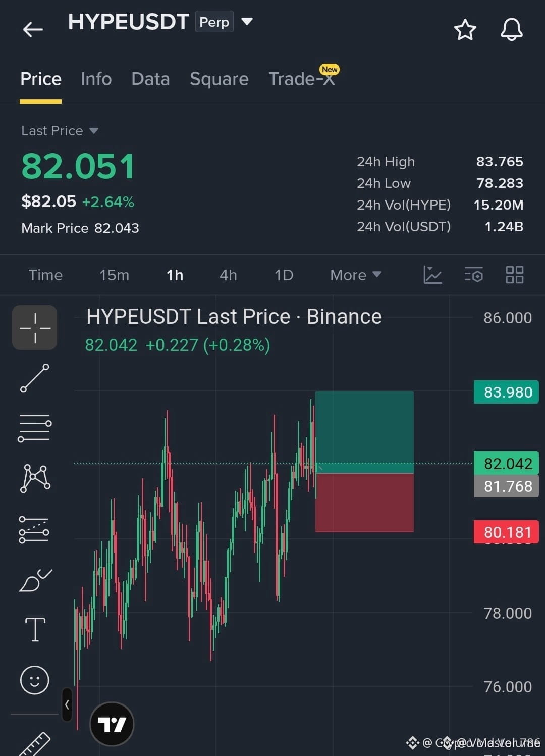
Task: Click the chart title HYPEUSDT Last Price · Binance
Action: point(234,317)
